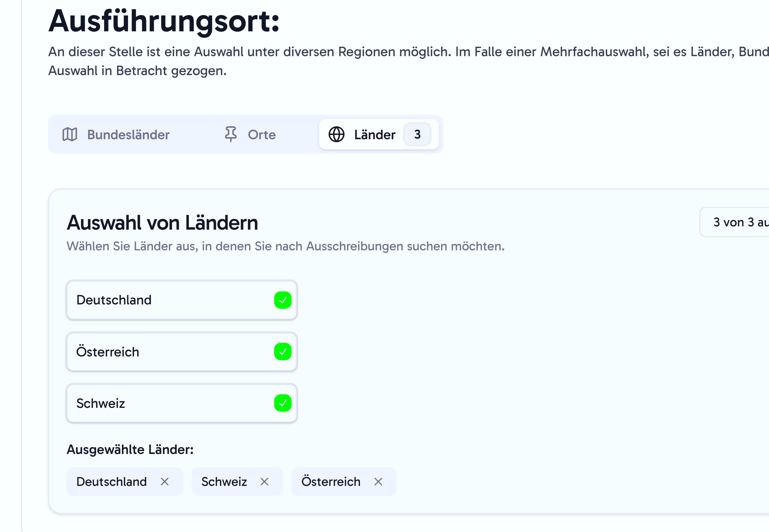Select the Länder tab
The image size is (769, 532).
(379, 134)
